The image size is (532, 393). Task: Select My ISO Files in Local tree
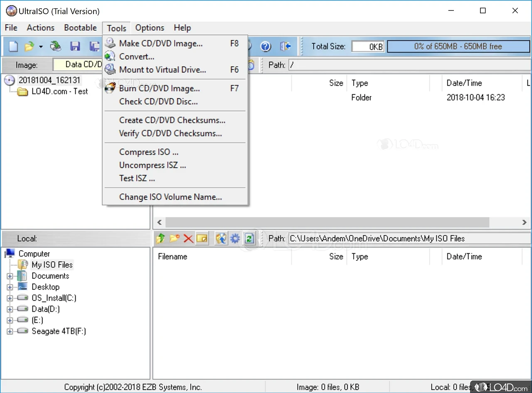52,264
